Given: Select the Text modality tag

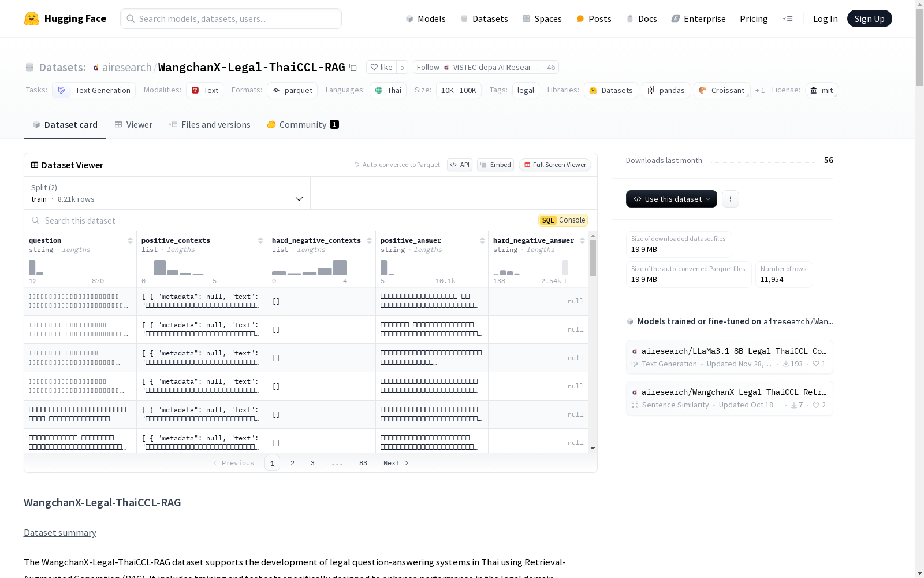Looking at the screenshot, I should pyautogui.click(x=204, y=90).
